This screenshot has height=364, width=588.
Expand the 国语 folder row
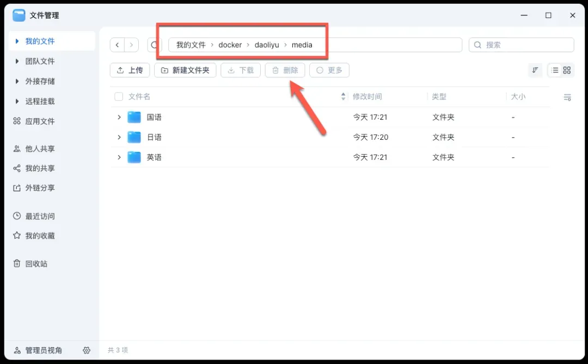pos(119,118)
